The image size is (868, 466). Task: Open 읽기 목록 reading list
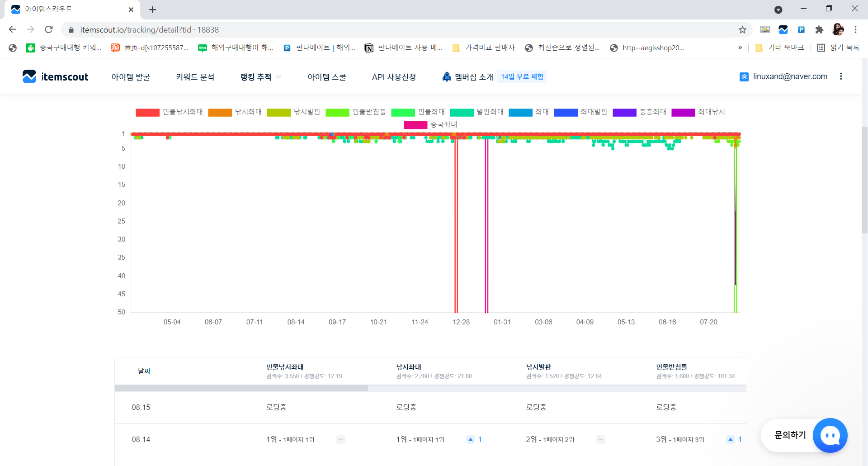[838, 48]
